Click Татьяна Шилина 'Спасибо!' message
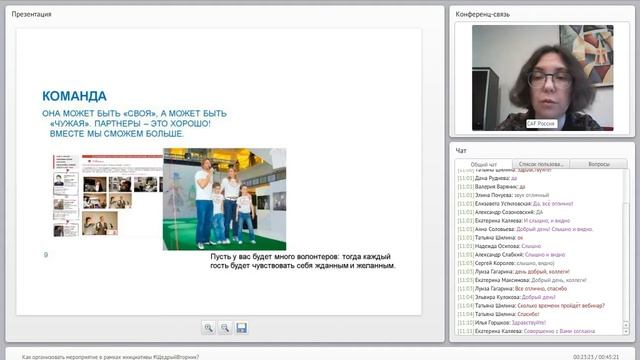This screenshot has height=360, width=640. [498, 314]
